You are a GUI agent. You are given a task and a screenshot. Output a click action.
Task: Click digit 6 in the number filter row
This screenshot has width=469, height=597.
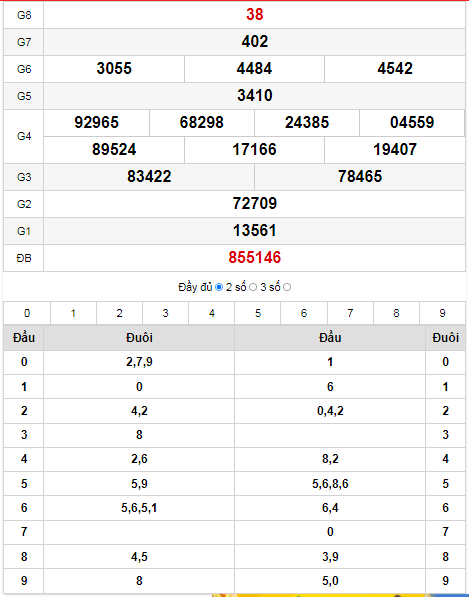coord(304,313)
